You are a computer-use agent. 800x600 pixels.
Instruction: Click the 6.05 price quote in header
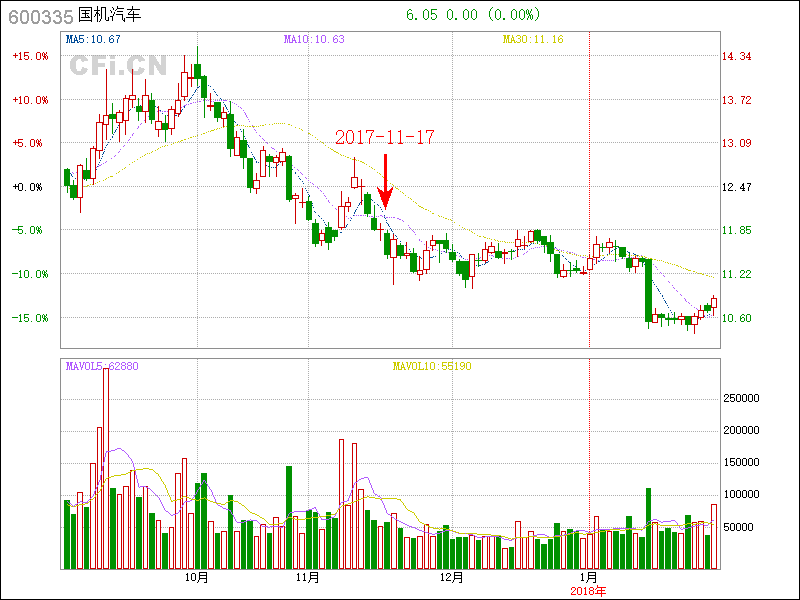pyautogui.click(x=420, y=15)
